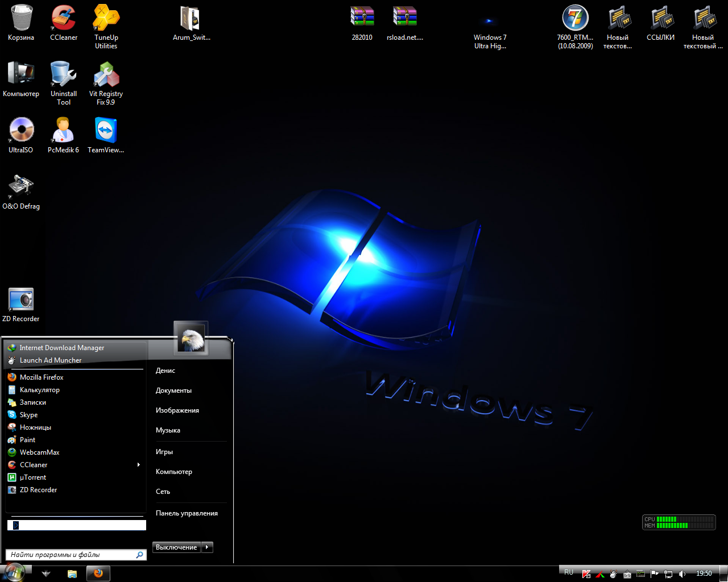Open Action Center flag tray icon
Viewport: 728px width, 582px height.
coord(655,574)
